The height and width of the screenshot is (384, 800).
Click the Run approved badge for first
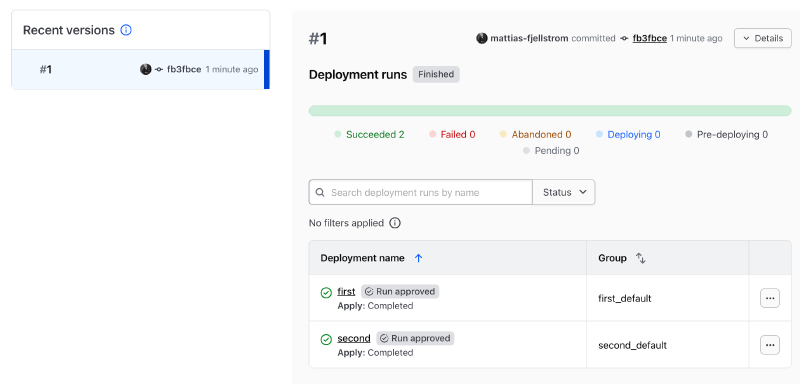pyautogui.click(x=400, y=292)
